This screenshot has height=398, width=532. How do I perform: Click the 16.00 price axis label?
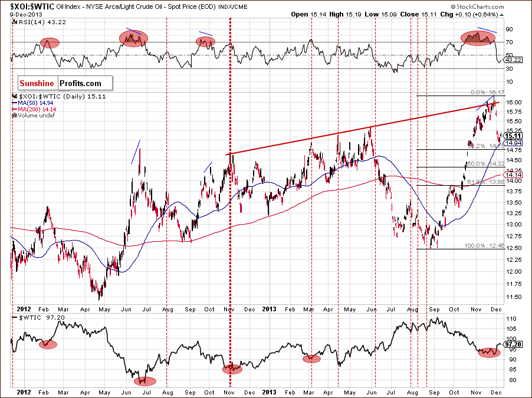514,102
